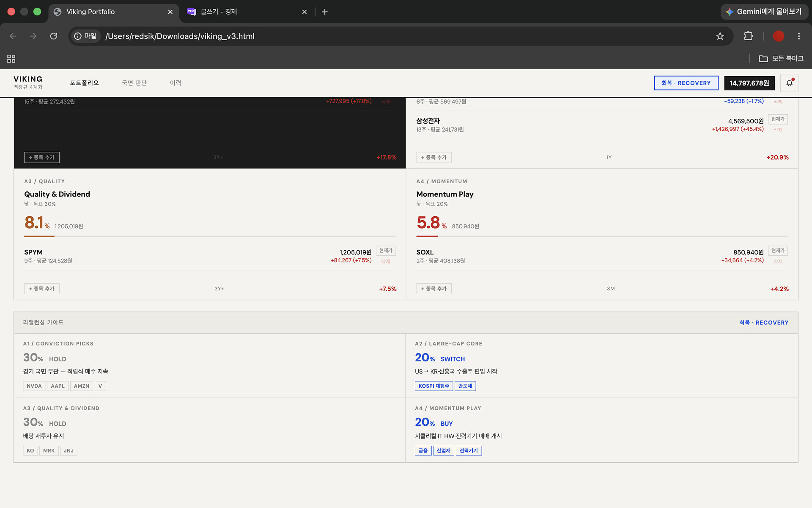Update current price for 삼성전자

pos(778,119)
